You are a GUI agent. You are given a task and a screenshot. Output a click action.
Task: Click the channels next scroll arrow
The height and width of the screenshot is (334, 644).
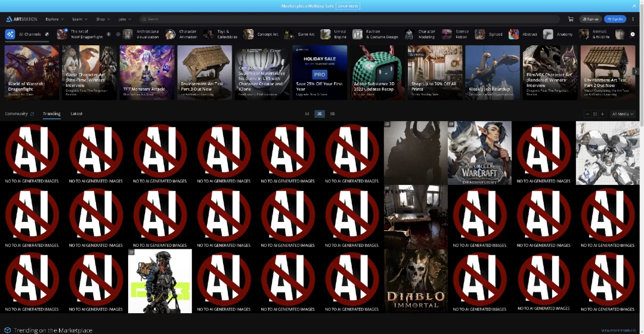point(633,34)
